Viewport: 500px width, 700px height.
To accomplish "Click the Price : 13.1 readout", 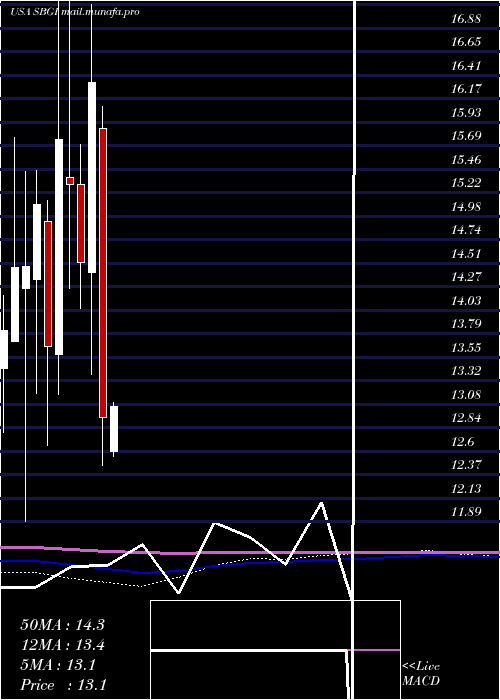I will [x=63, y=684].
